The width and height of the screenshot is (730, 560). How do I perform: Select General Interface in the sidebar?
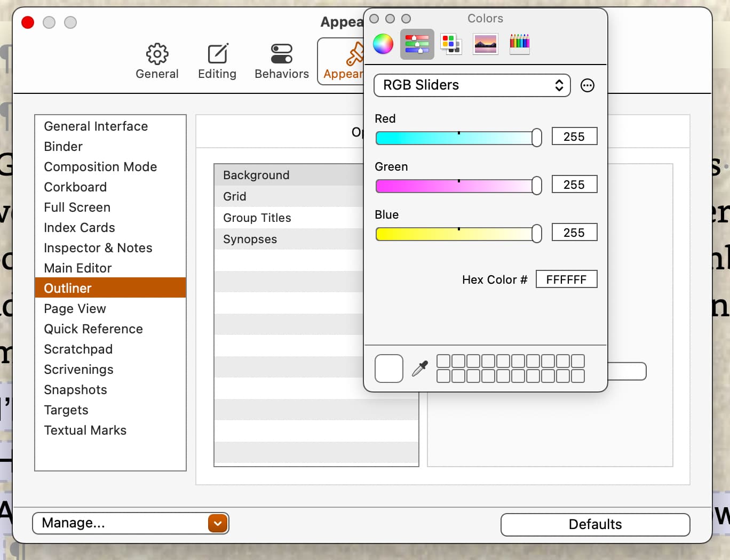point(110,126)
